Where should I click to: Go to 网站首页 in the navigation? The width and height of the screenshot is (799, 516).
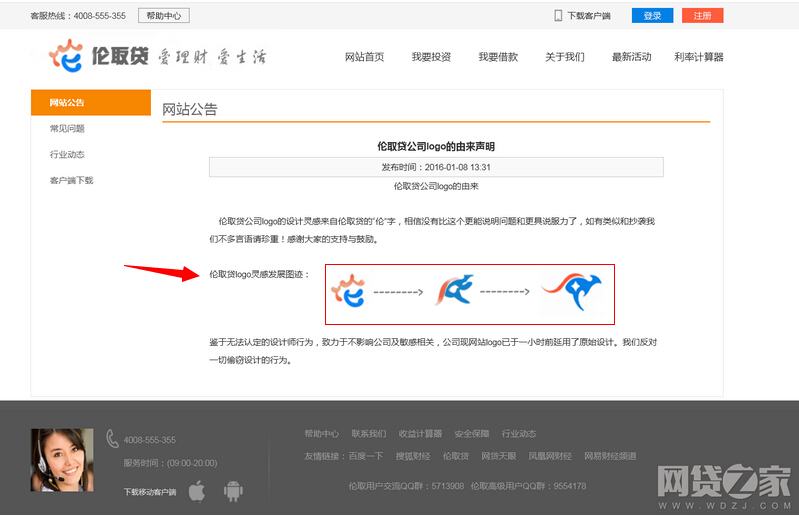364,57
